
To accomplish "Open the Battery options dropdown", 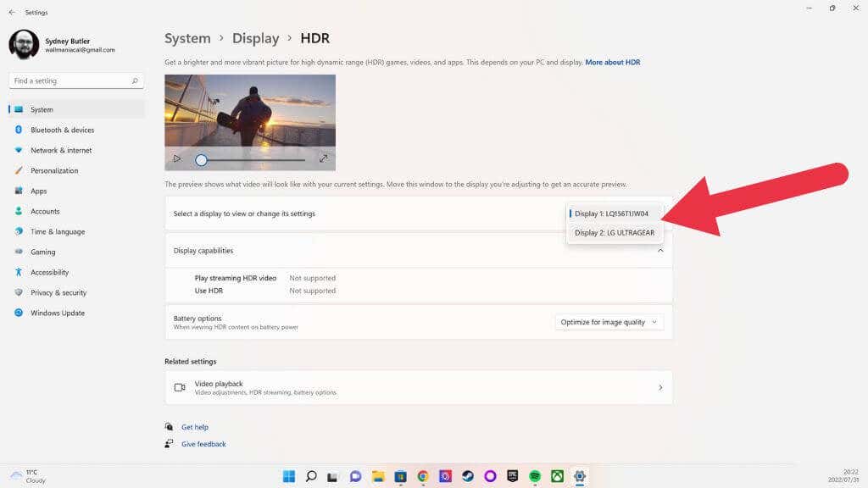I will [609, 322].
